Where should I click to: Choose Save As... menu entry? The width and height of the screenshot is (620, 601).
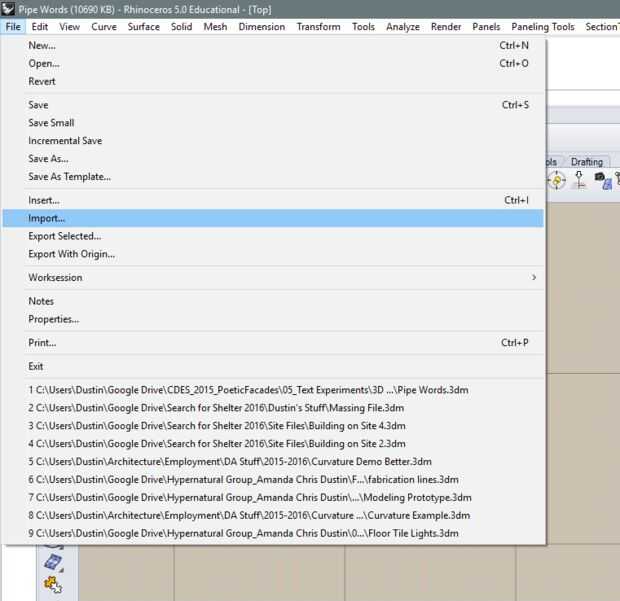pyautogui.click(x=273, y=159)
